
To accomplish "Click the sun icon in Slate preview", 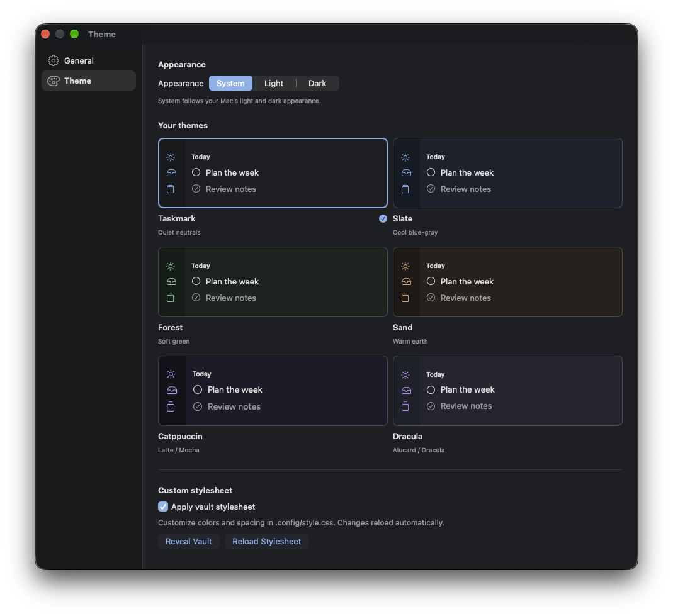I will tap(405, 157).
